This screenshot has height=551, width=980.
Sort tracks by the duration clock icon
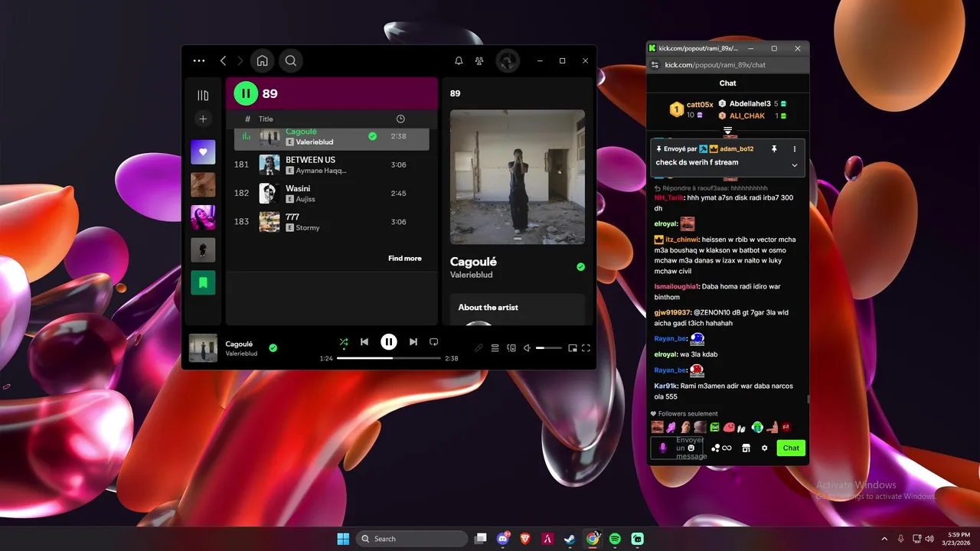(400, 119)
